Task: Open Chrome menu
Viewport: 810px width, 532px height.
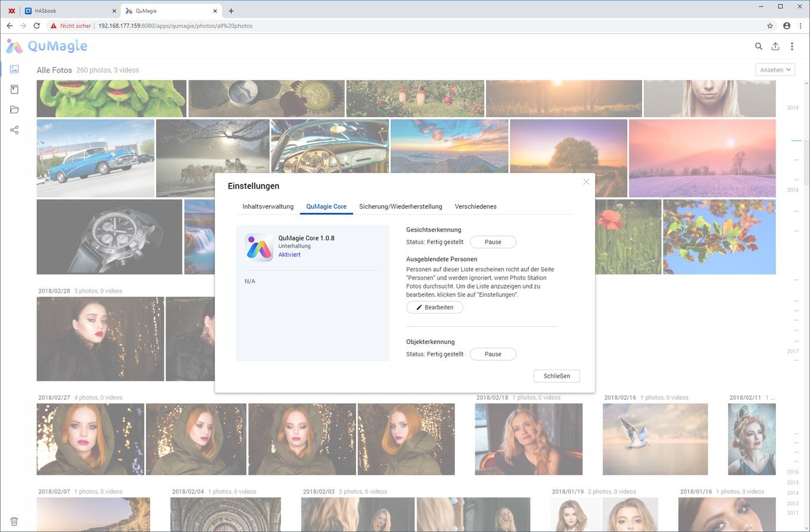Action: coord(800,26)
